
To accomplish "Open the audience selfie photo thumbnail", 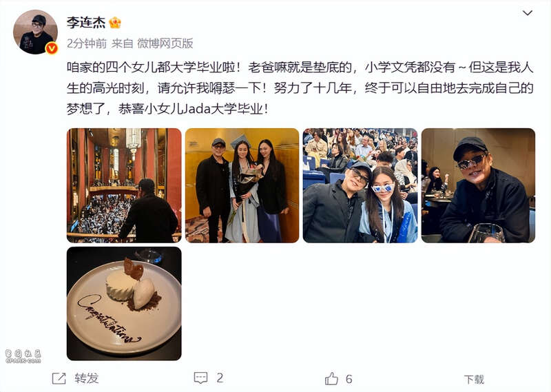I will tap(360, 185).
